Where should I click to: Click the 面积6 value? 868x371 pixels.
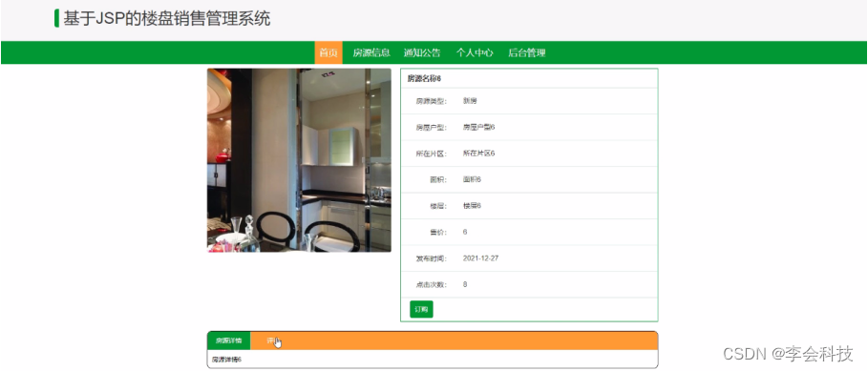(472, 179)
